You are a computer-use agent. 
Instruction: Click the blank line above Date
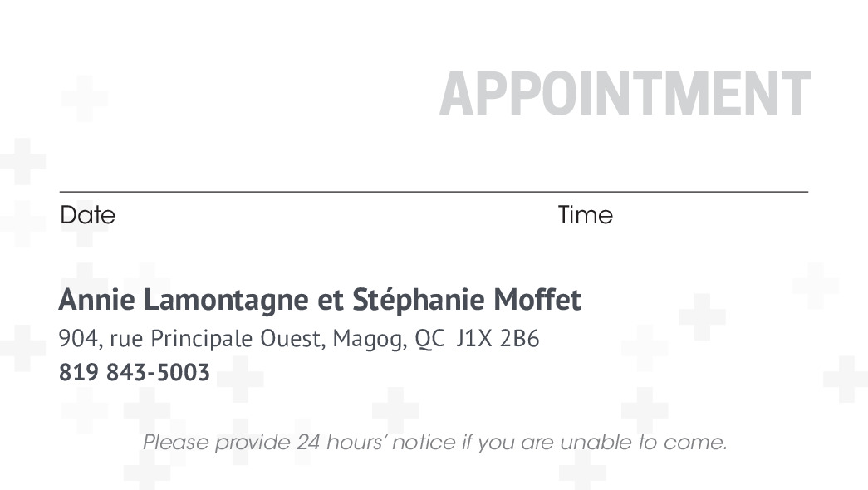point(249,191)
